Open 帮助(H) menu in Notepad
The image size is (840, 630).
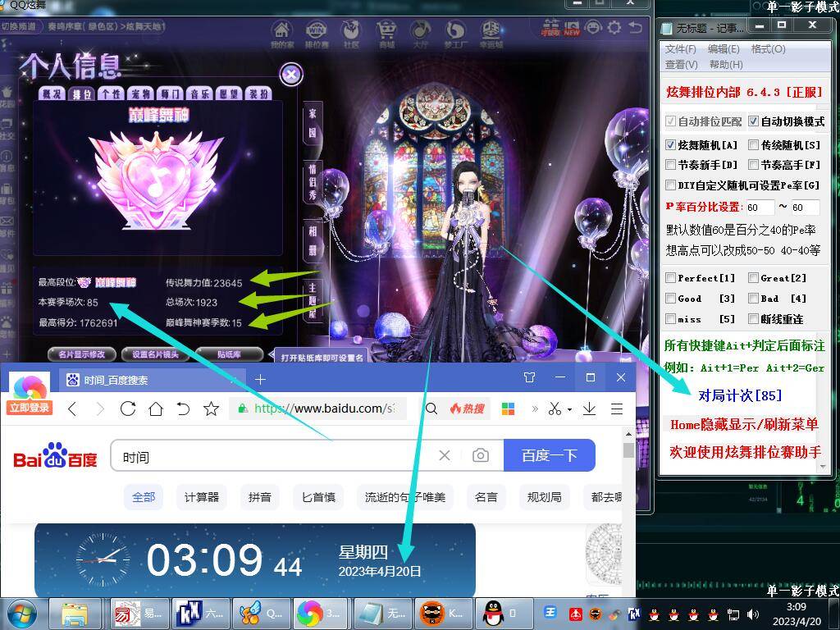726,64
